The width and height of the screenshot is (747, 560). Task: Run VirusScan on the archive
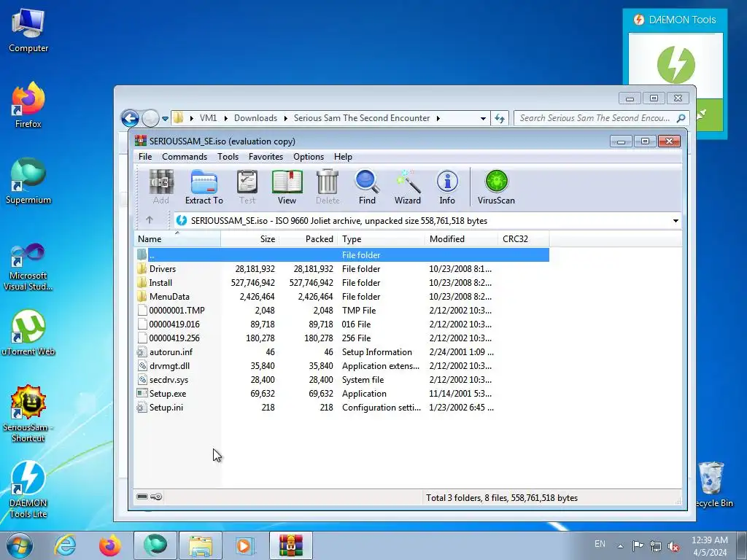pos(496,187)
